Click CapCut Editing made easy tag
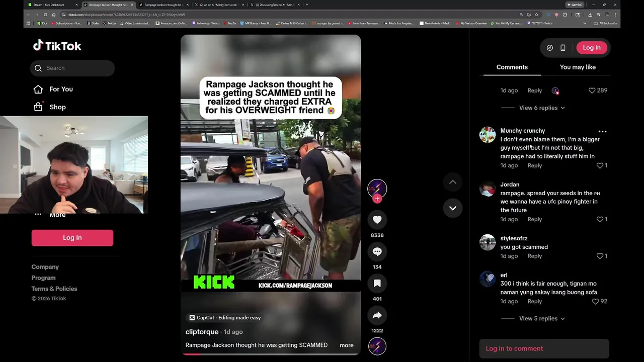The height and width of the screenshot is (362, 644). 225,318
